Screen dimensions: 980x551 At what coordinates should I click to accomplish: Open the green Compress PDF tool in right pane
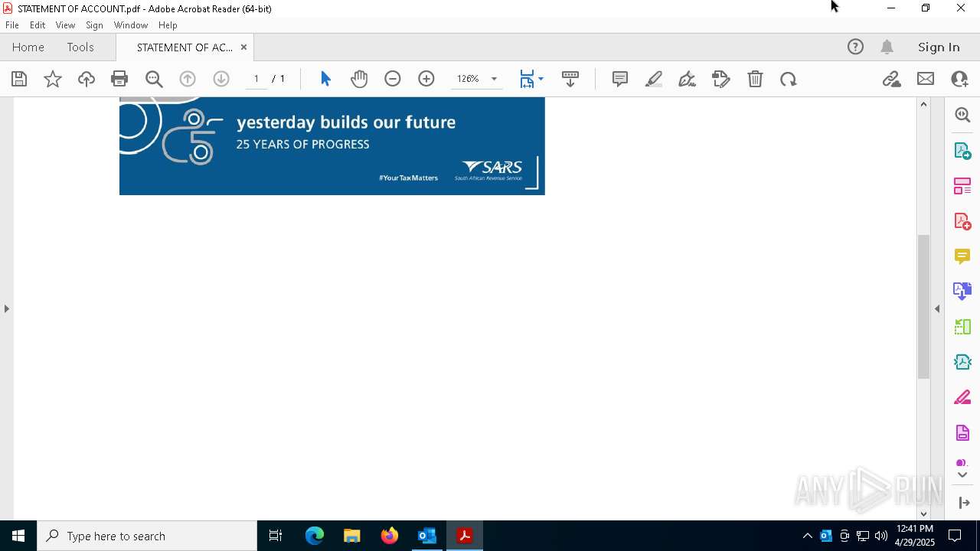pyautogui.click(x=962, y=327)
